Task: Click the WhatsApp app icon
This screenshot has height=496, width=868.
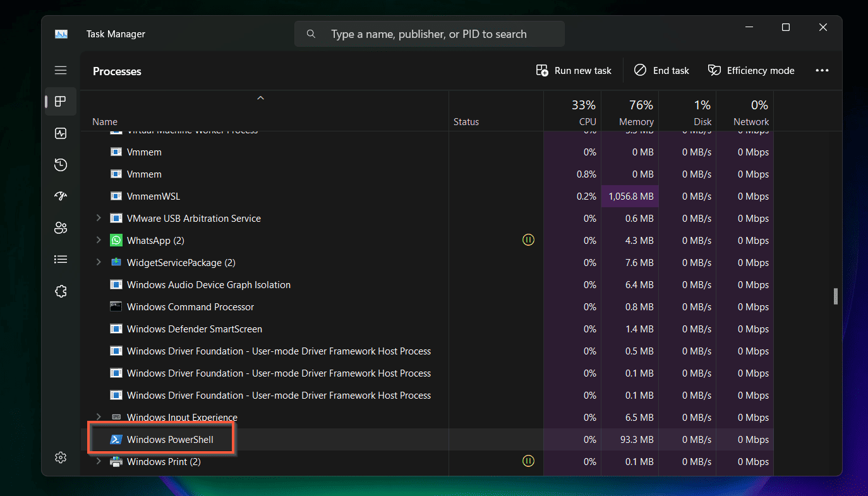Action: pyautogui.click(x=116, y=241)
